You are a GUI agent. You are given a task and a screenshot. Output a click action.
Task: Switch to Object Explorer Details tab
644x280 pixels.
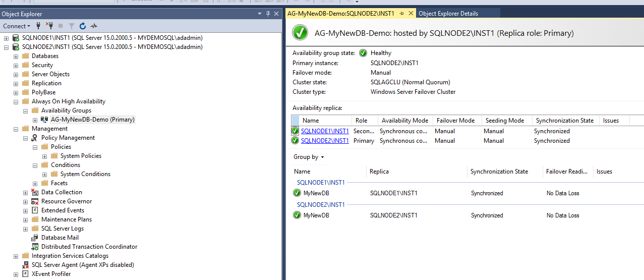[448, 14]
